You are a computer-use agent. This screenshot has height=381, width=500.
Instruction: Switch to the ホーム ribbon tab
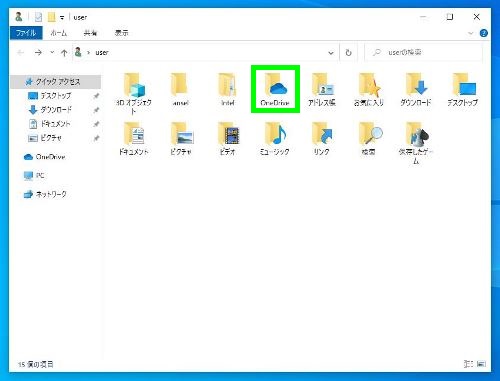pos(59,33)
